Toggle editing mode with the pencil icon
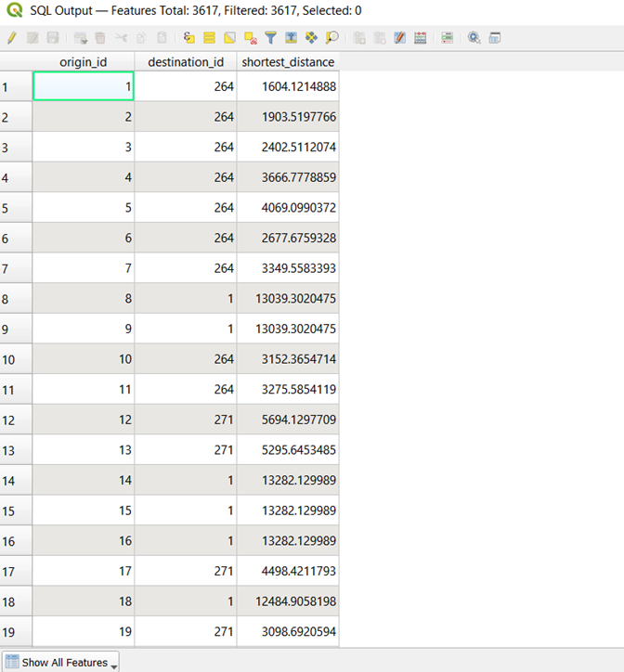Screen dimensions: 624x672 (x=11, y=38)
